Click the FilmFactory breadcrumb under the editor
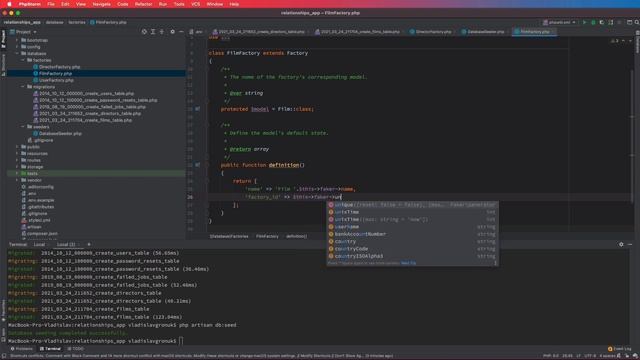The image size is (640, 360). tap(267, 236)
